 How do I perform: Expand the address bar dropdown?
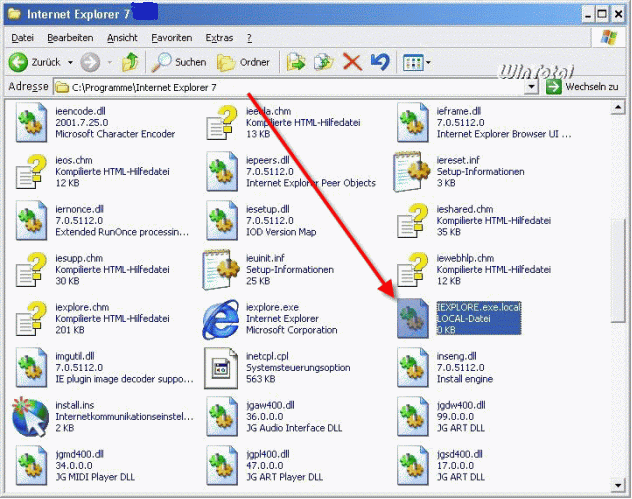[531, 87]
